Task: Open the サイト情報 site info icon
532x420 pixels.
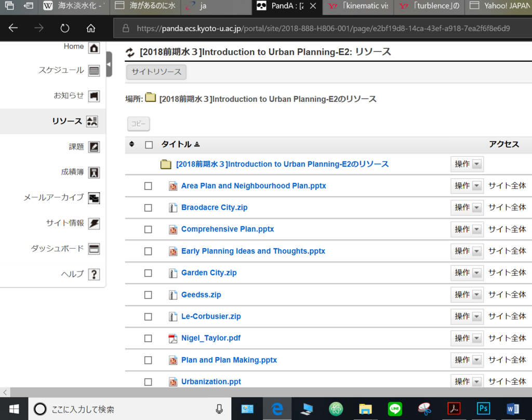Action: [x=94, y=223]
